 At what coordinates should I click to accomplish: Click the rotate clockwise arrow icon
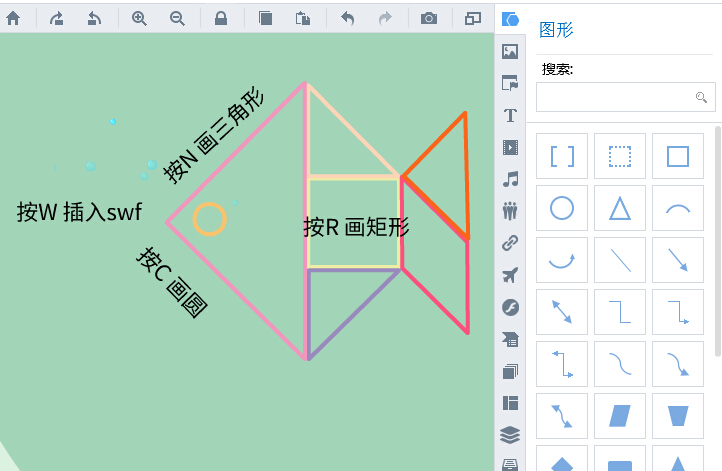tap(57, 18)
